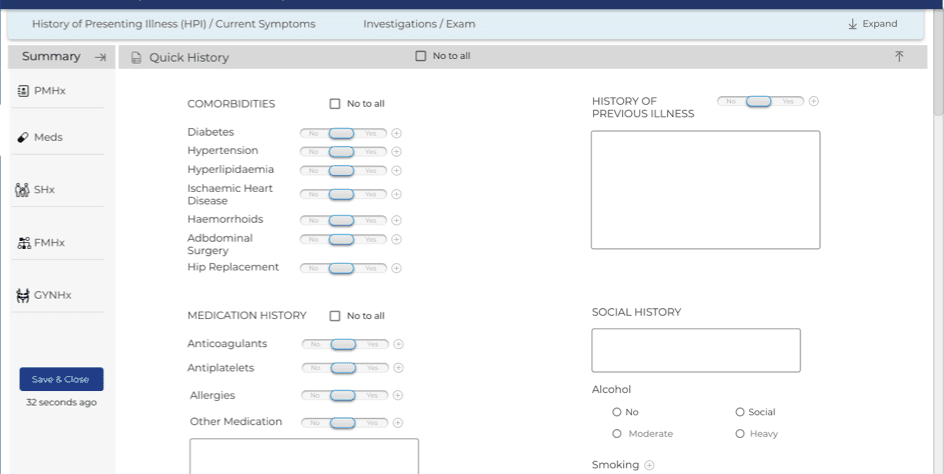The image size is (944, 474).
Task: Open the Meds pill icon section
Action: (24, 137)
